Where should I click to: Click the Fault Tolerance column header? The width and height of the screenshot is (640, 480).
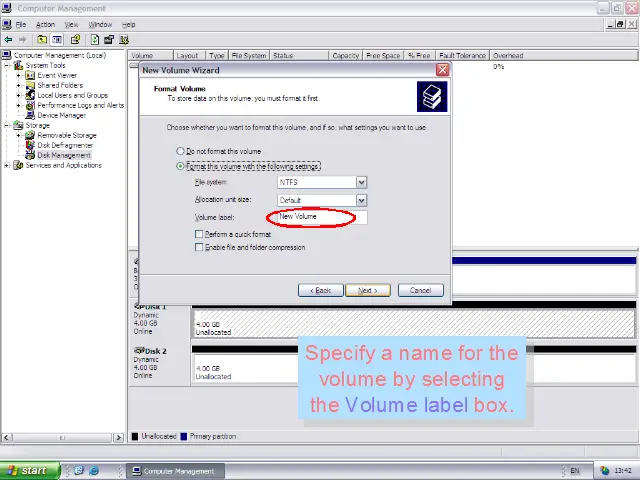462,56
